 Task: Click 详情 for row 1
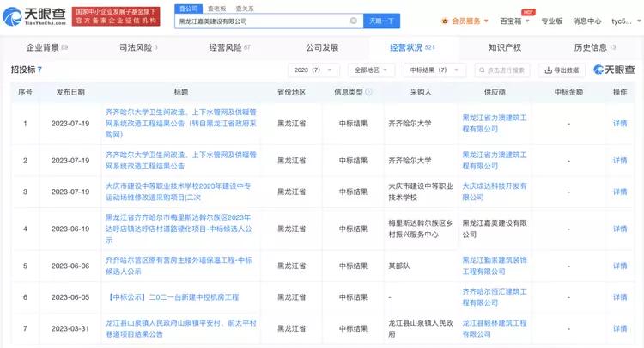620,123
